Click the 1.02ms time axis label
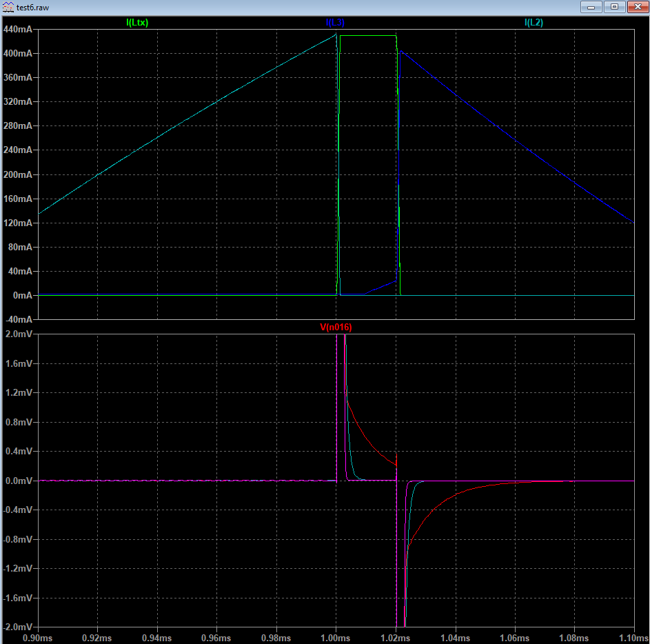Image resolution: width=650 pixels, height=644 pixels. click(396, 638)
